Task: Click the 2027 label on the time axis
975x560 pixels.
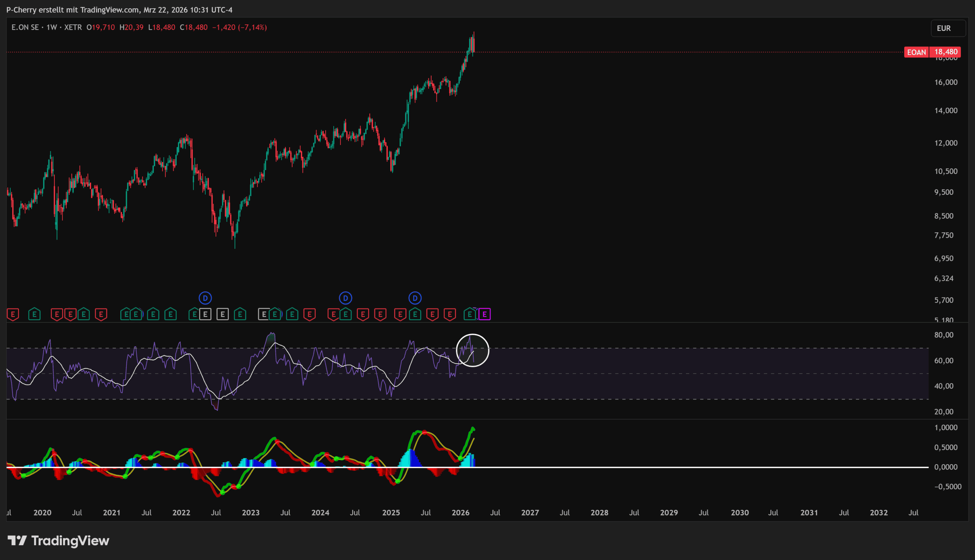Action: 530,512
